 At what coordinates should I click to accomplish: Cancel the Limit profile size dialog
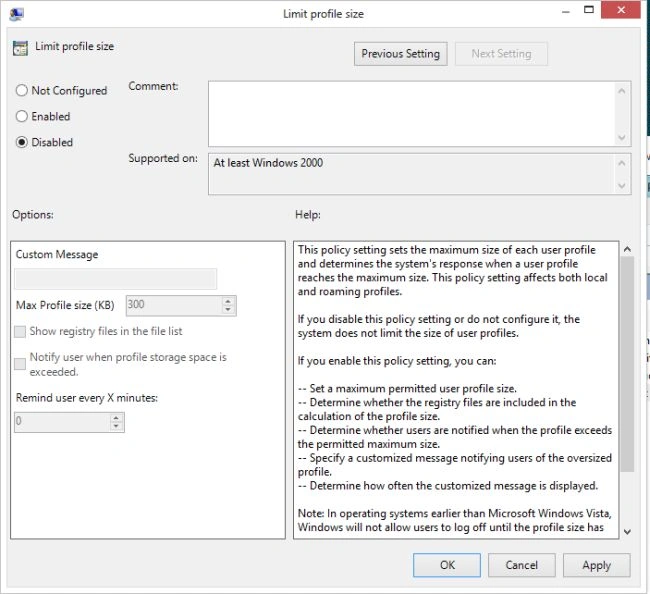521,565
